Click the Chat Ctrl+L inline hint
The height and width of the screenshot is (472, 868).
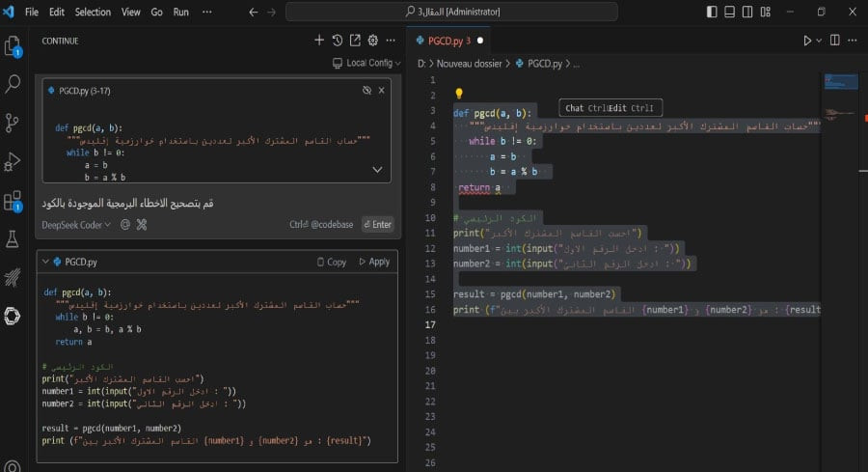(x=586, y=108)
